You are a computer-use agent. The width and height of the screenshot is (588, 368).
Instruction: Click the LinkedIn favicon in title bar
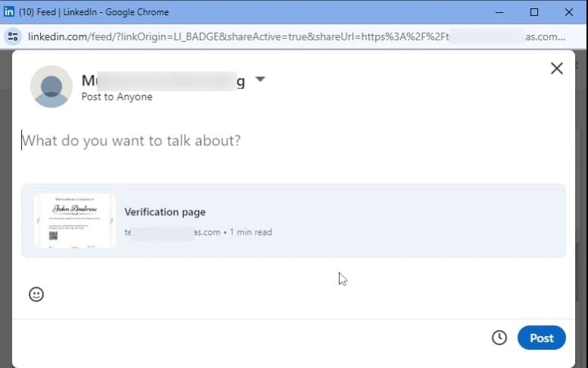click(x=8, y=11)
